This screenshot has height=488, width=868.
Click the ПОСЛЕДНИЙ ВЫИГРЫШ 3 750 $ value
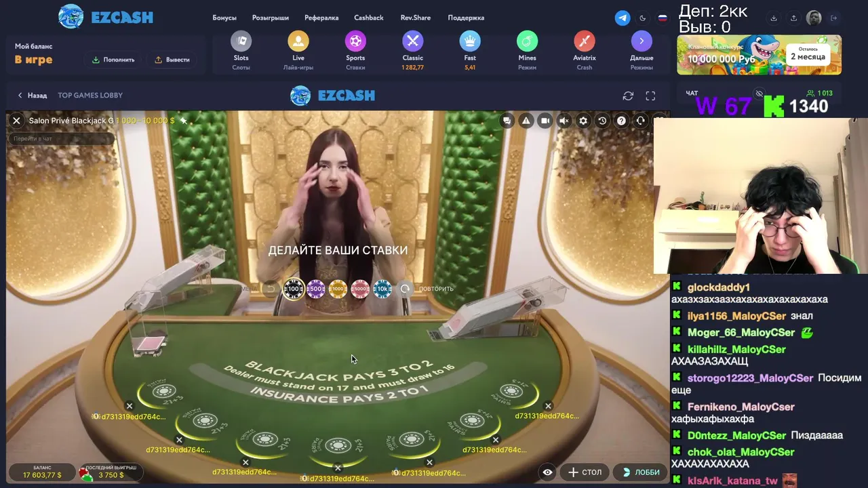tap(111, 475)
